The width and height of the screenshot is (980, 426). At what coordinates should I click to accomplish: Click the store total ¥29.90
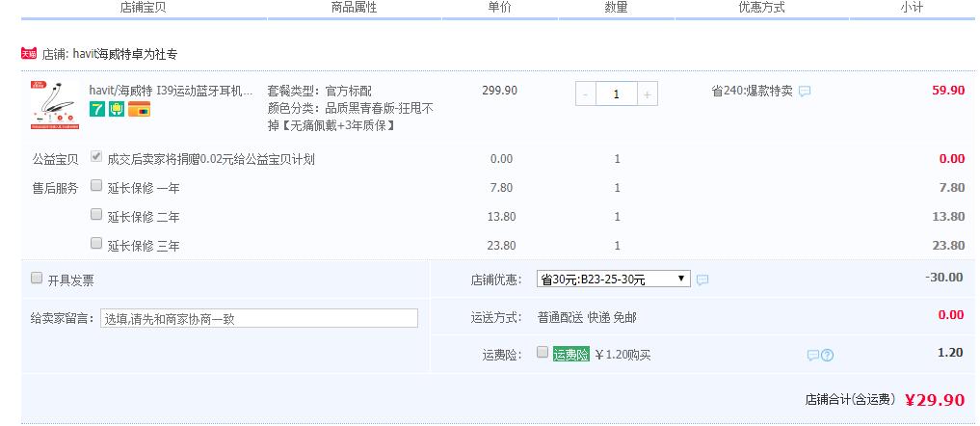coord(935,400)
